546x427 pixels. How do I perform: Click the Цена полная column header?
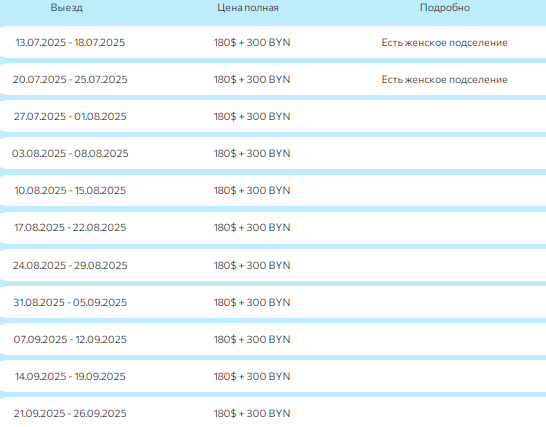tap(248, 7)
